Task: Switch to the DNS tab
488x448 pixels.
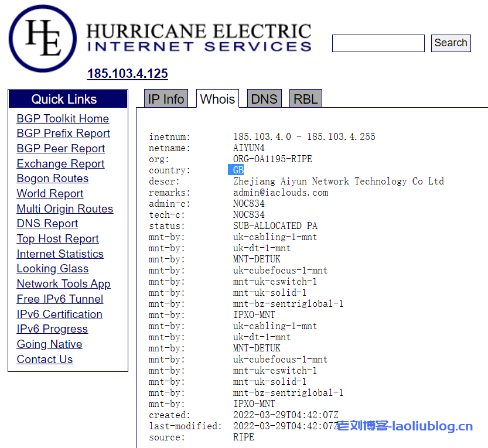Action: point(264,99)
